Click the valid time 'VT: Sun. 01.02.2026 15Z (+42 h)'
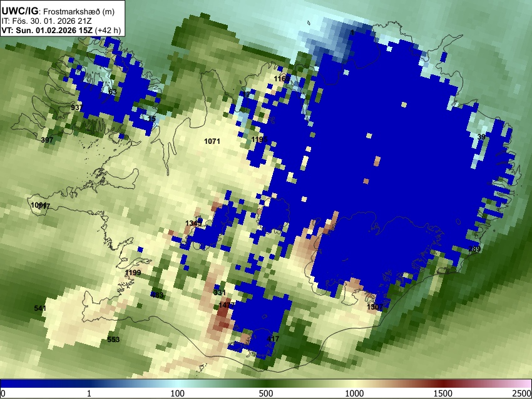 click(61, 30)
